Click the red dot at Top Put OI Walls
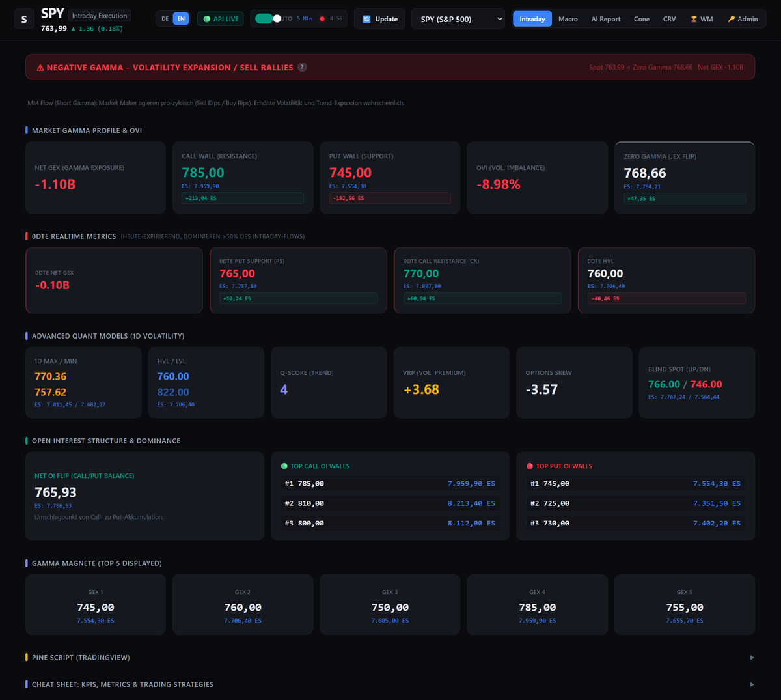The width and height of the screenshot is (781, 700). (529, 466)
